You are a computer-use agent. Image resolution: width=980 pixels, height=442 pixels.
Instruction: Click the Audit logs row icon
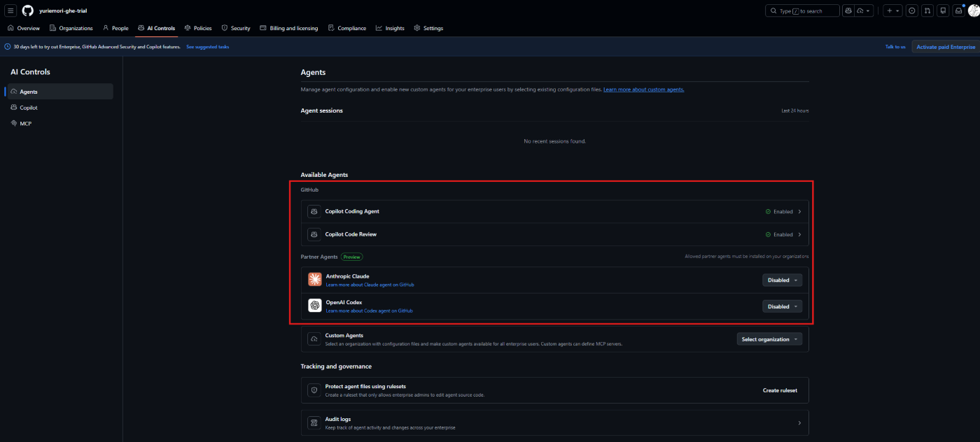tap(314, 422)
